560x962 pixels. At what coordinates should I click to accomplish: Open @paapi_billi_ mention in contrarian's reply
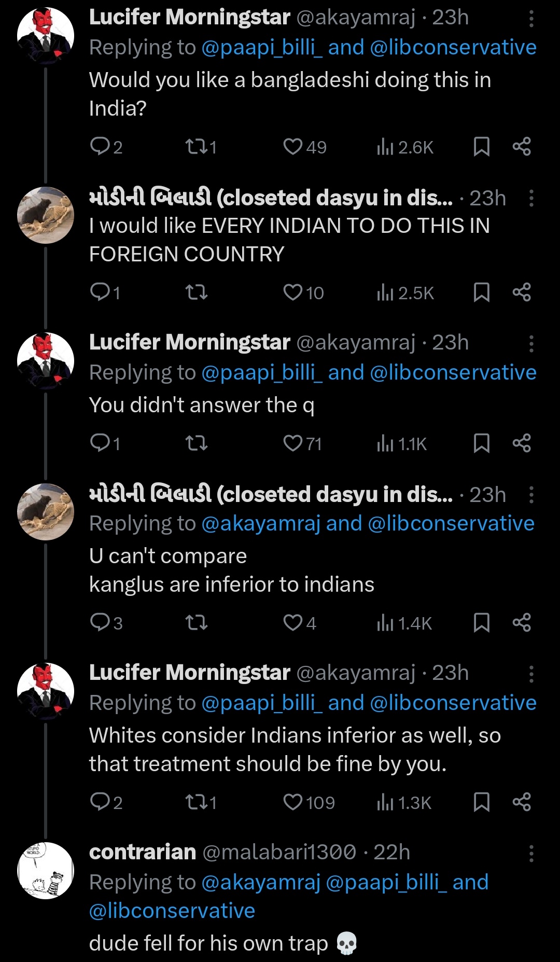tap(387, 882)
